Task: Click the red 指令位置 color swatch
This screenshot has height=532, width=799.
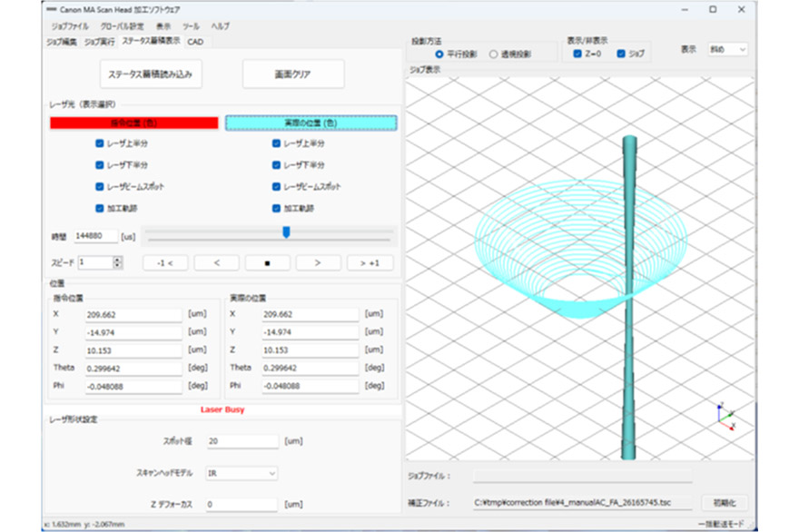Action: [x=133, y=123]
